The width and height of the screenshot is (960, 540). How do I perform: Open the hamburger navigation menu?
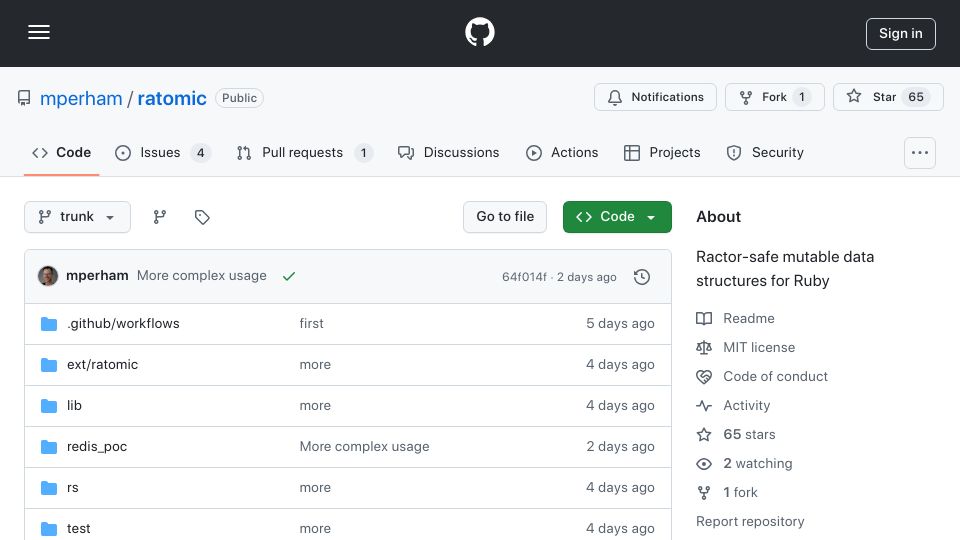point(39,32)
